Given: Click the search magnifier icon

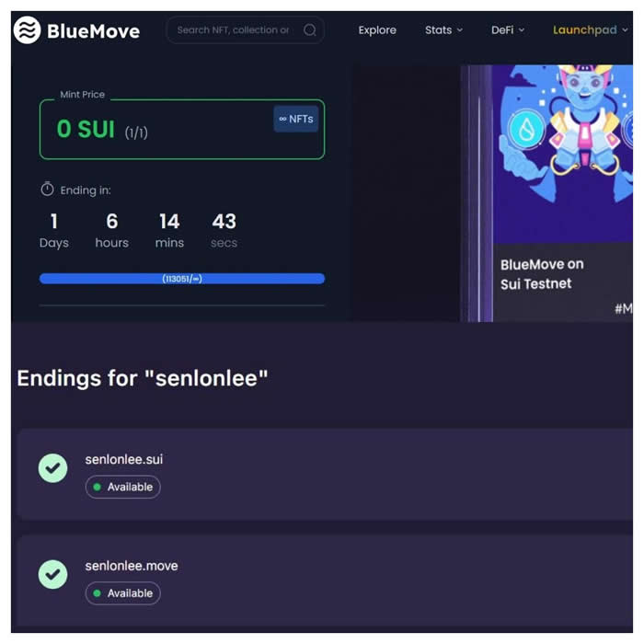Looking at the screenshot, I should (x=310, y=30).
